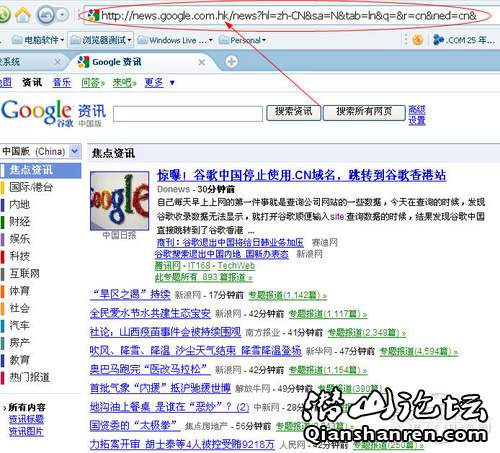Screen dimensions: 500x453
Task: Click the 搜索资讯 button
Action: point(293,112)
